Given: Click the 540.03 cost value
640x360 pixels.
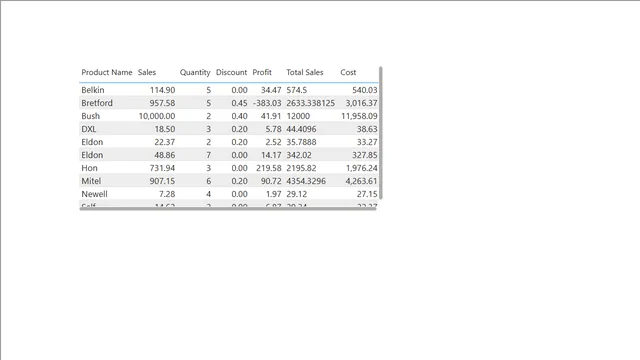Looking at the screenshot, I should click(x=365, y=90).
